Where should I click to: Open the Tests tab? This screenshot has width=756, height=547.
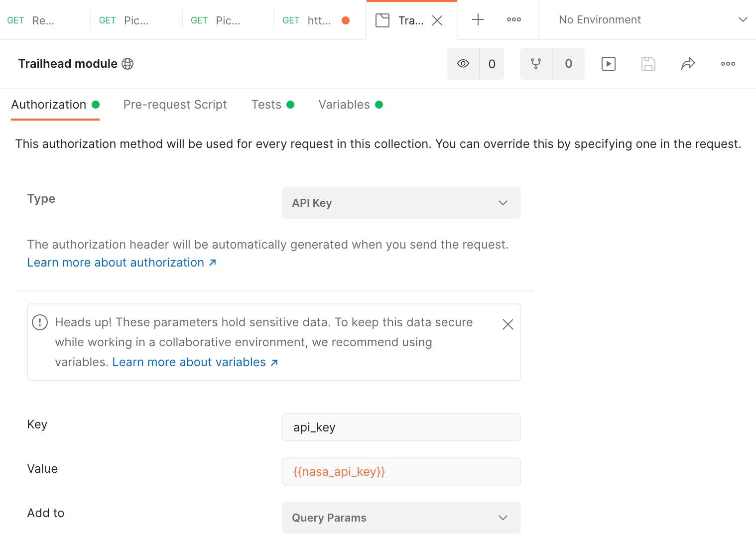pyautogui.click(x=266, y=105)
